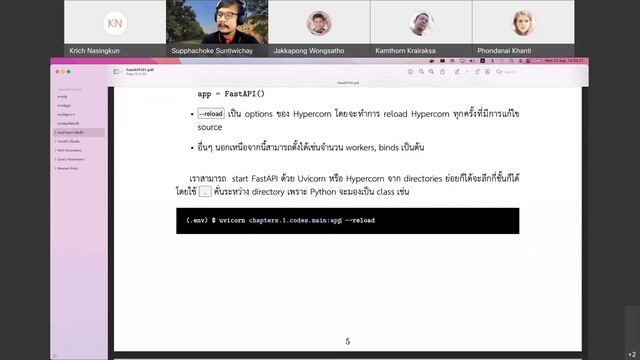Open the volume icon in menu bar
640x360 pixels.
472,61
